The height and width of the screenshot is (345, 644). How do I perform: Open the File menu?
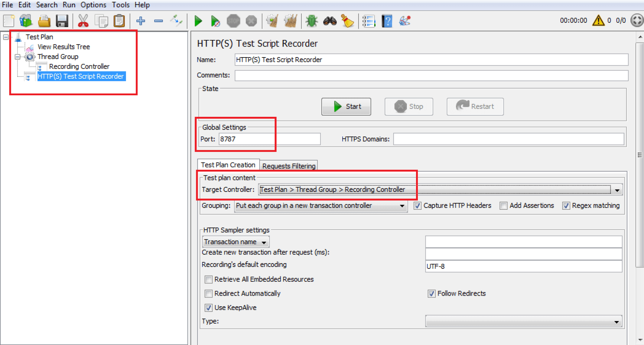[x=7, y=5]
